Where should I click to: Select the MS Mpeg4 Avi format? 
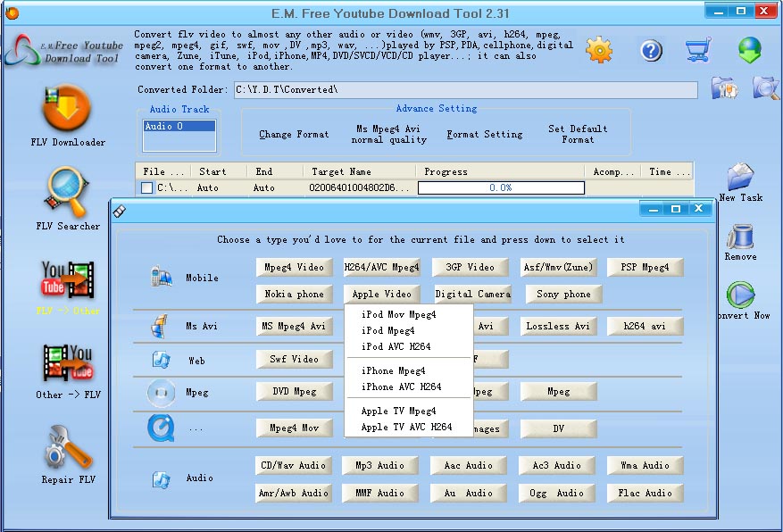[294, 326]
